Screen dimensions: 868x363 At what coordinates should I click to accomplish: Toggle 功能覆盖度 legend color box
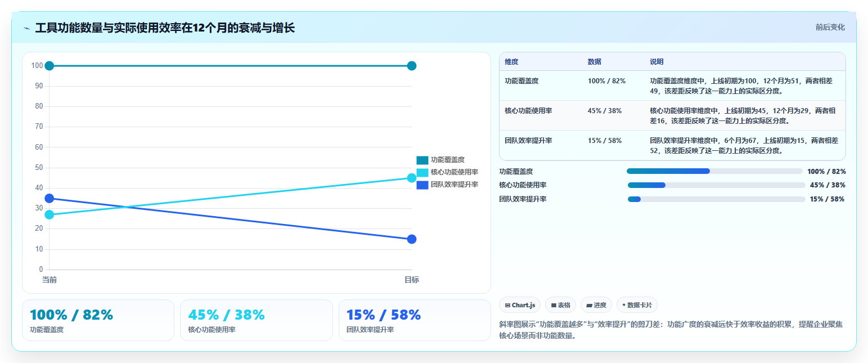click(422, 160)
